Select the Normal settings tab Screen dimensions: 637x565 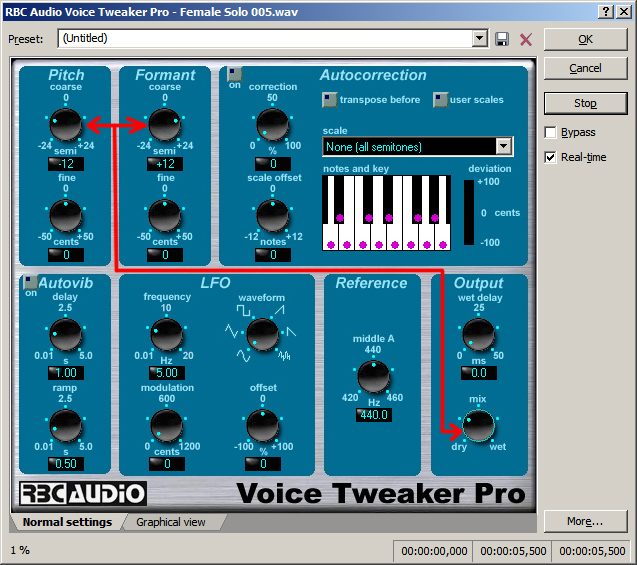click(x=67, y=522)
